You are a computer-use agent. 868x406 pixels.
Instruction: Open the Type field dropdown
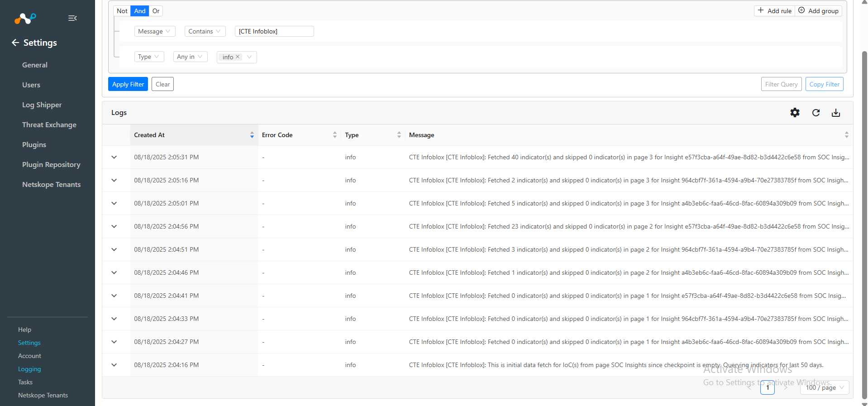pyautogui.click(x=149, y=57)
